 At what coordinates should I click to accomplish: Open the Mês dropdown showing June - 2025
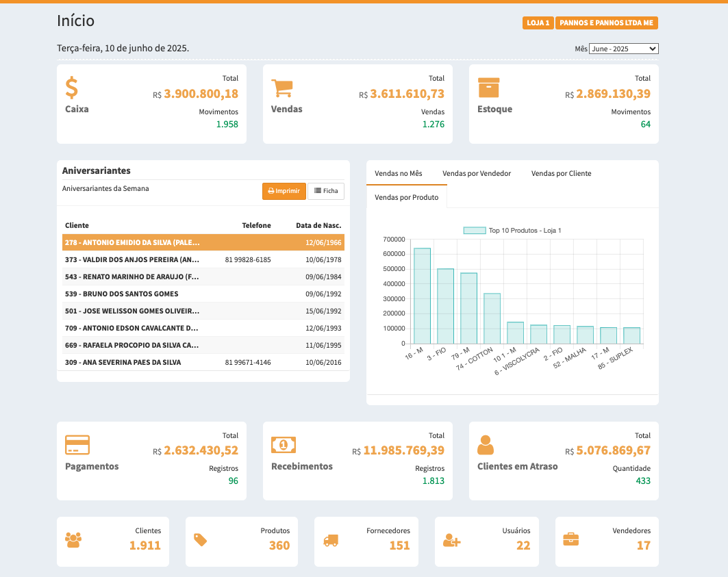[623, 49]
